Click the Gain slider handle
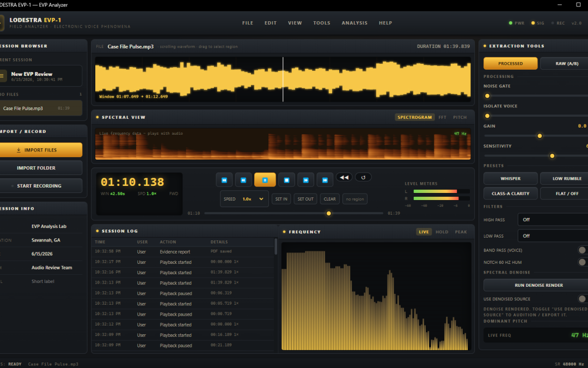 (x=540, y=136)
